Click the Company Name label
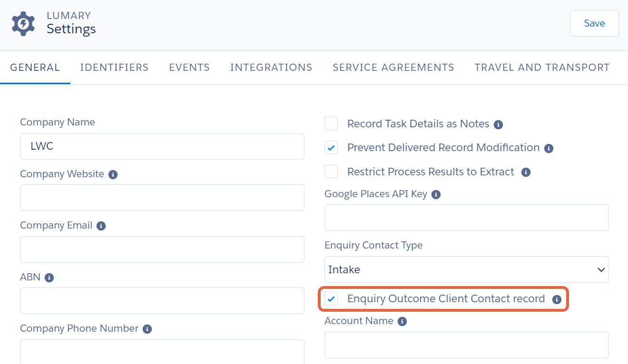This screenshot has height=364, width=628. click(x=58, y=122)
